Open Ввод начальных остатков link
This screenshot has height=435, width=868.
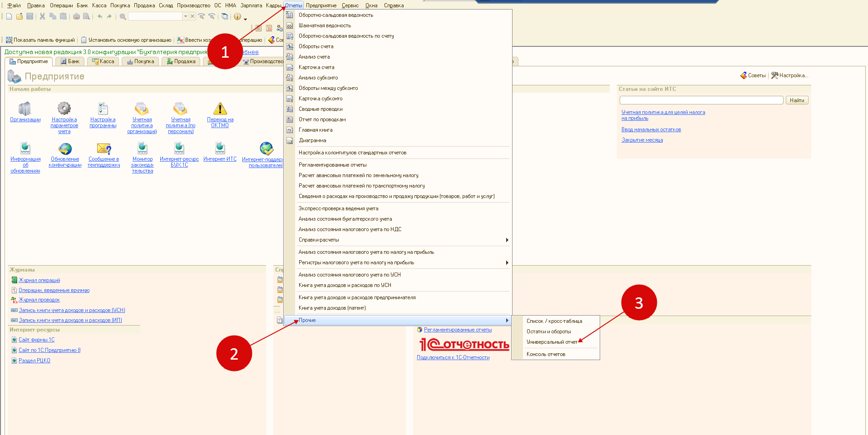click(x=651, y=129)
